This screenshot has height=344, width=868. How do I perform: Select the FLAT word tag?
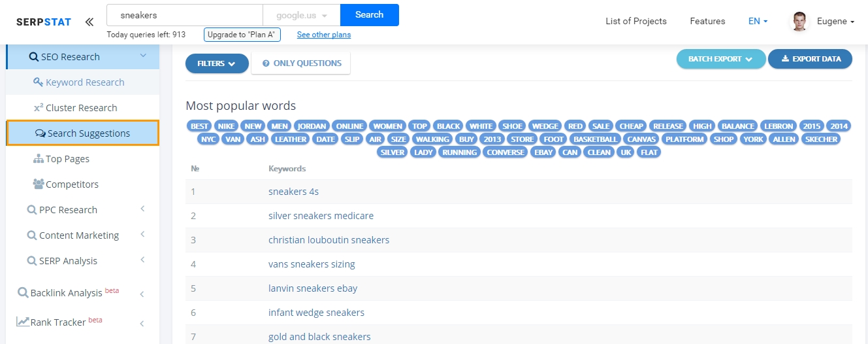[649, 152]
